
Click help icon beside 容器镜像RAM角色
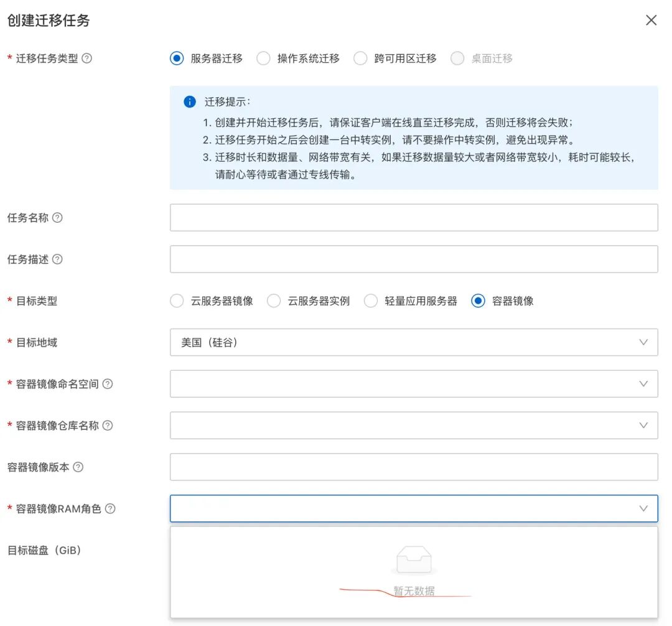tap(110, 508)
